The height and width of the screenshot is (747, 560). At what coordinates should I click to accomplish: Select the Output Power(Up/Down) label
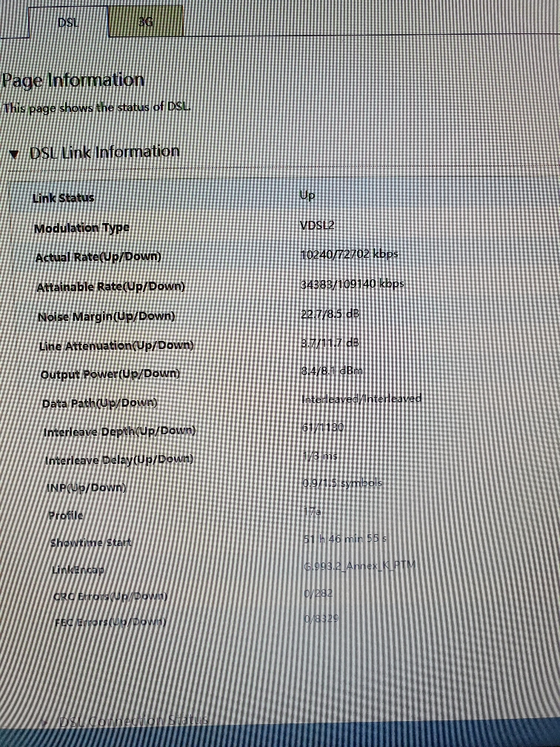tap(110, 374)
